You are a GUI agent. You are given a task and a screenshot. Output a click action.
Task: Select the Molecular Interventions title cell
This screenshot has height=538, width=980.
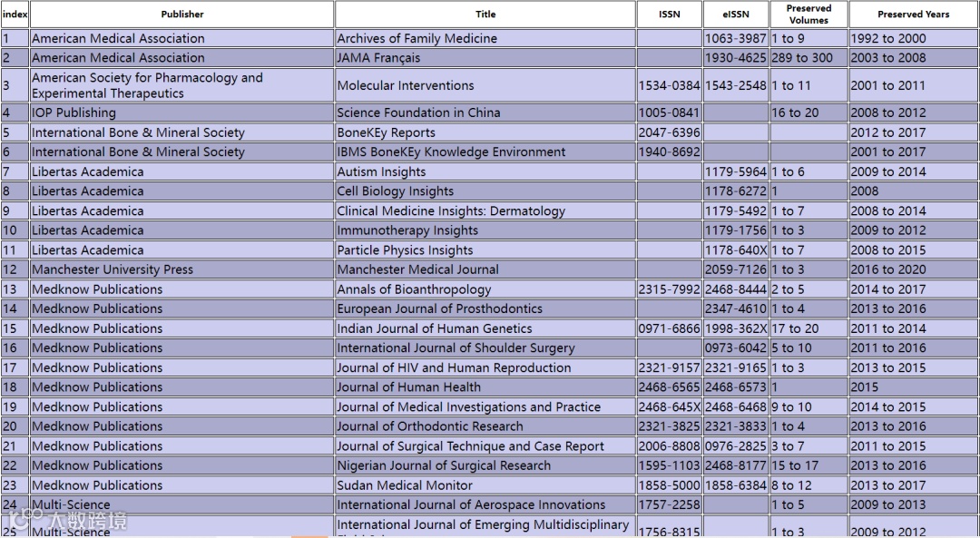485,85
